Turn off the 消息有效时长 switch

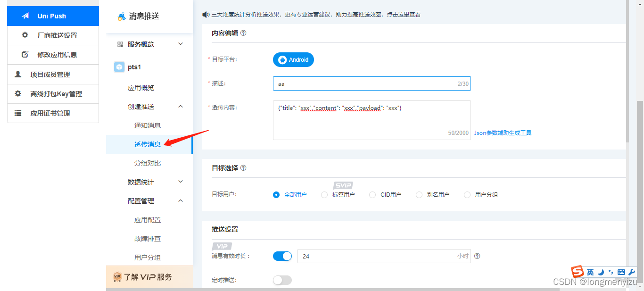pos(282,256)
